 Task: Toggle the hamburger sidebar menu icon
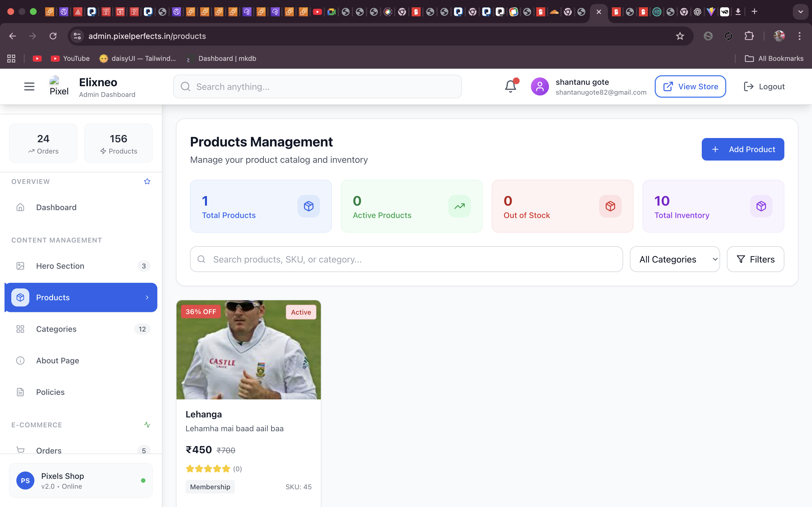coord(29,86)
